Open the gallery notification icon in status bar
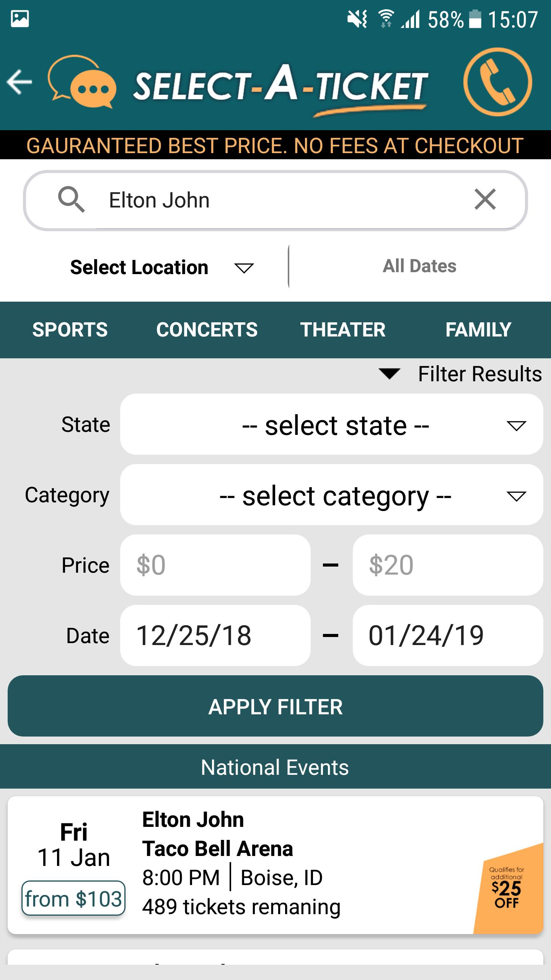 click(x=20, y=19)
